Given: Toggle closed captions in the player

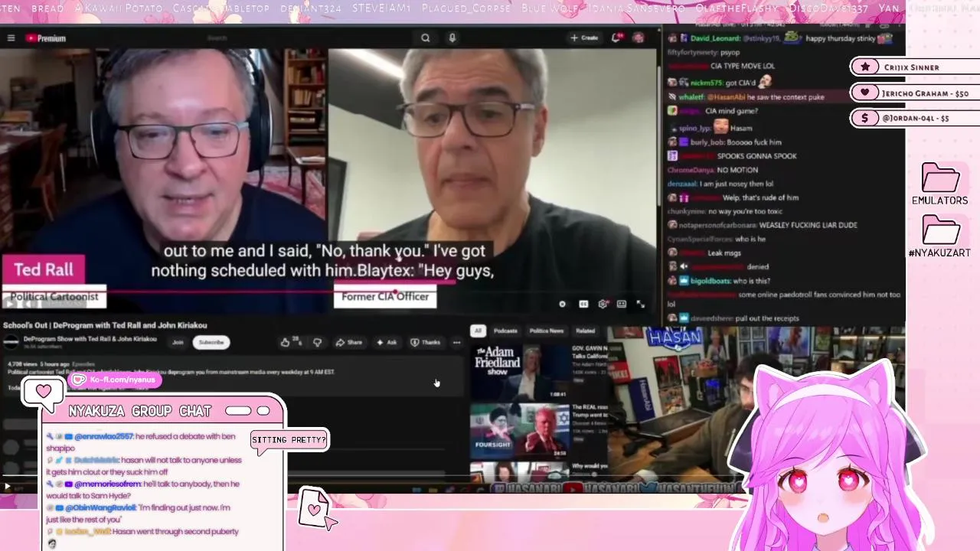Looking at the screenshot, I should pos(583,304).
